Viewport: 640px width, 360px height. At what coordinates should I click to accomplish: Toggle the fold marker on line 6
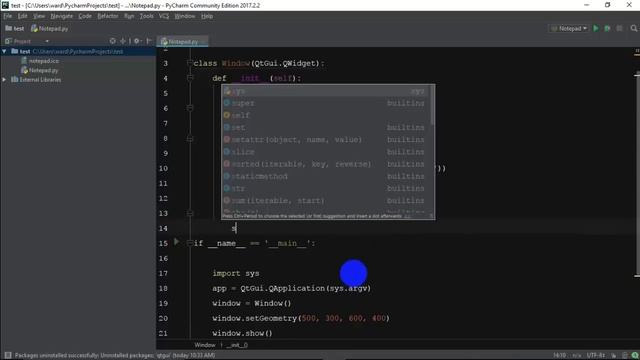coord(190,108)
